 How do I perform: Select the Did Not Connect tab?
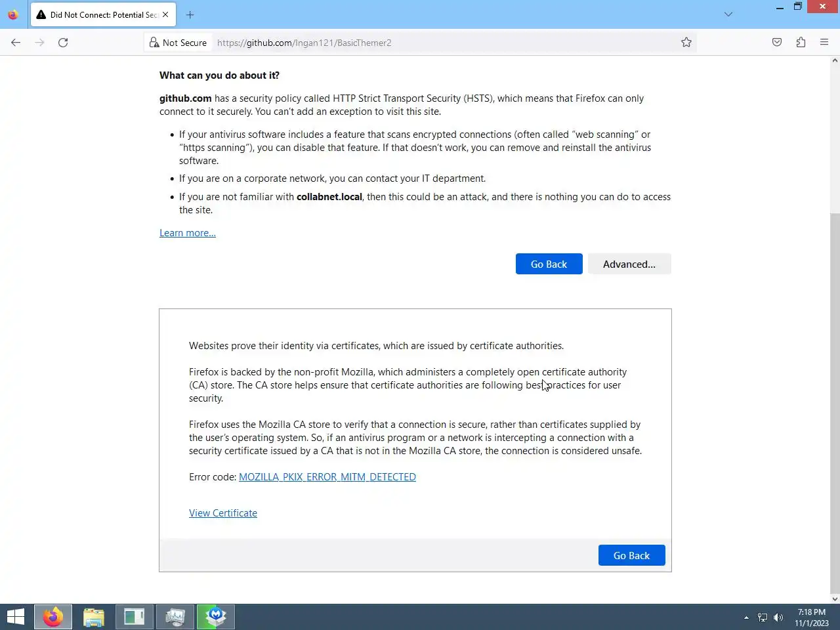103,14
